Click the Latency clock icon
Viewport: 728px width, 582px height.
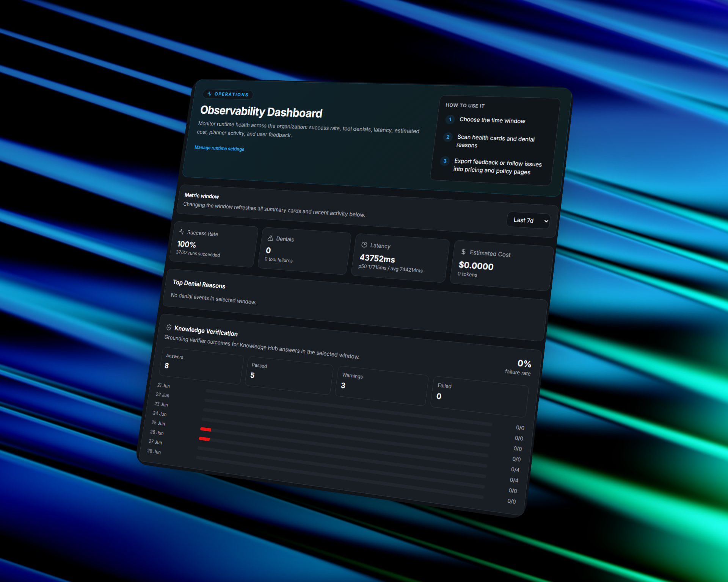point(364,245)
